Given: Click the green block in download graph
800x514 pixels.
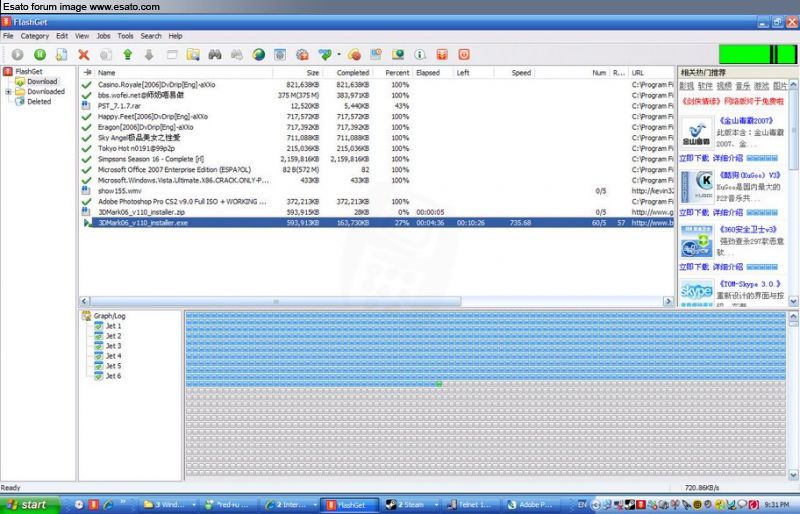Looking at the screenshot, I should click(x=439, y=384).
